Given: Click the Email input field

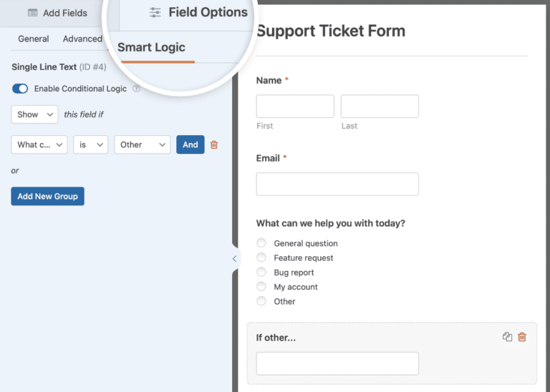Looking at the screenshot, I should [x=337, y=184].
